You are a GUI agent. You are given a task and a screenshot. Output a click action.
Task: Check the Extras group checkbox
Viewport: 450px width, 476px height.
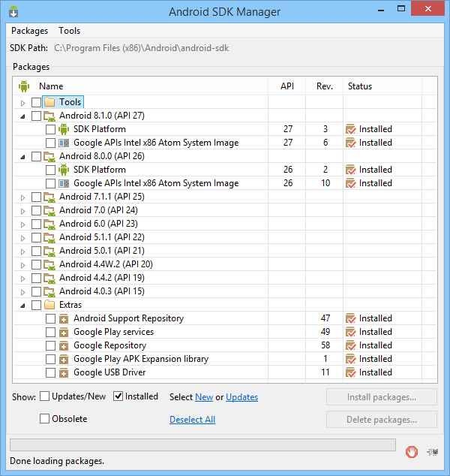click(x=37, y=305)
